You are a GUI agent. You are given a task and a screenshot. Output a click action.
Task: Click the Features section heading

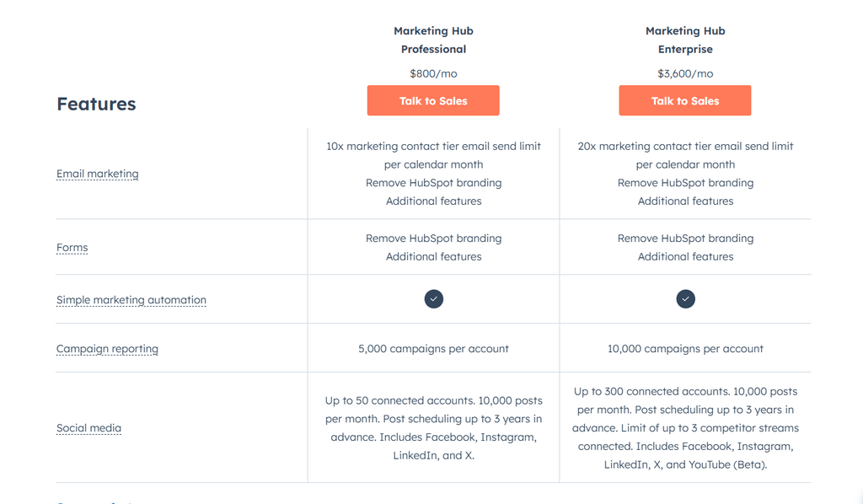pos(96,104)
